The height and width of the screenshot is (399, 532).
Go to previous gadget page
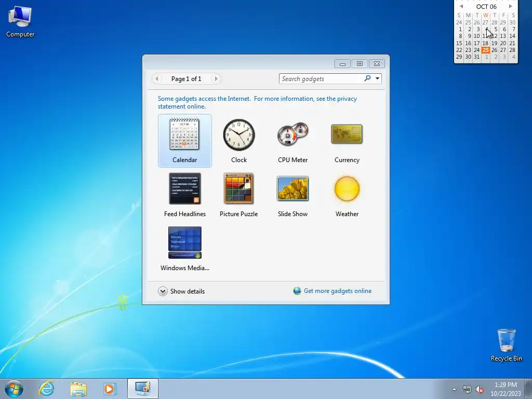pyautogui.click(x=157, y=79)
